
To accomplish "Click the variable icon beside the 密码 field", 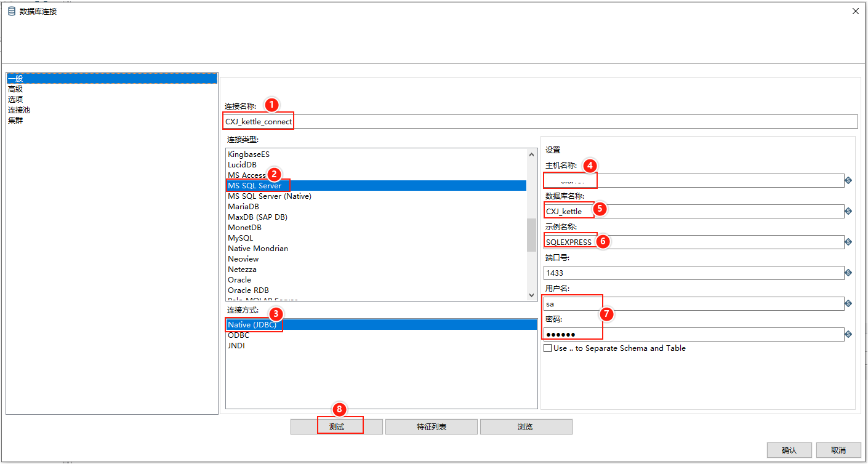I will [x=849, y=334].
